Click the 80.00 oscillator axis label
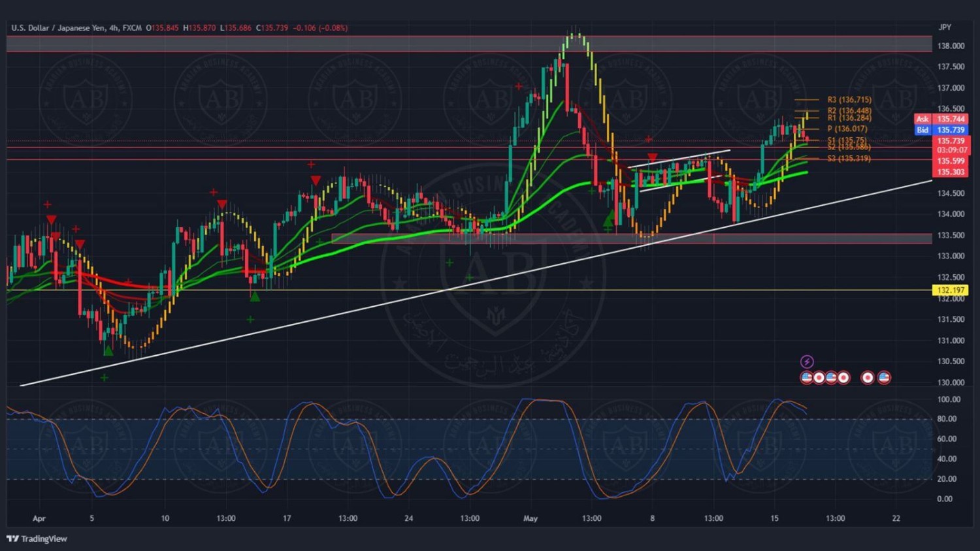 pyautogui.click(x=947, y=419)
